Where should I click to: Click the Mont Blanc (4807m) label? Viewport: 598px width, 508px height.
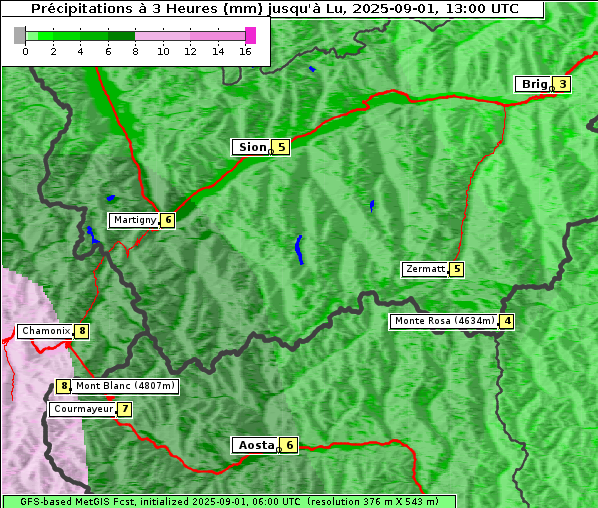pos(125,386)
